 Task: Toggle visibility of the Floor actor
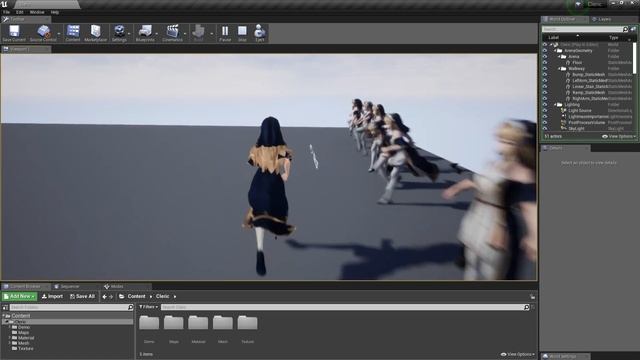tap(544, 62)
